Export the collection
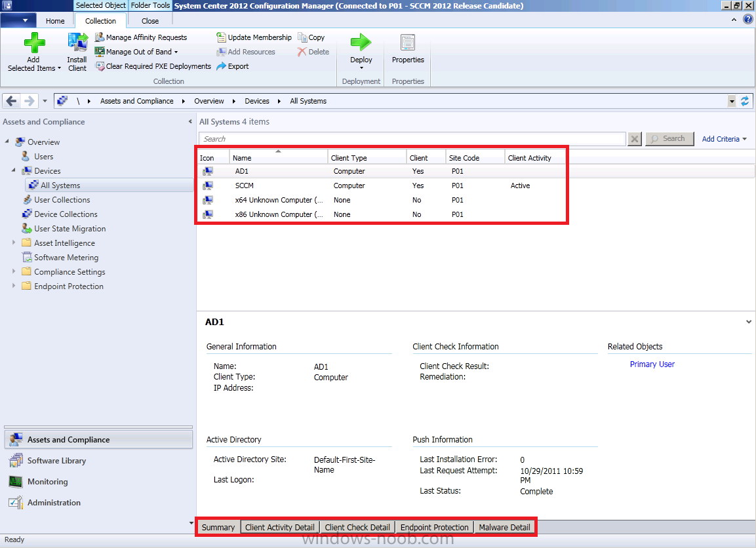This screenshot has width=756, height=548. point(232,66)
